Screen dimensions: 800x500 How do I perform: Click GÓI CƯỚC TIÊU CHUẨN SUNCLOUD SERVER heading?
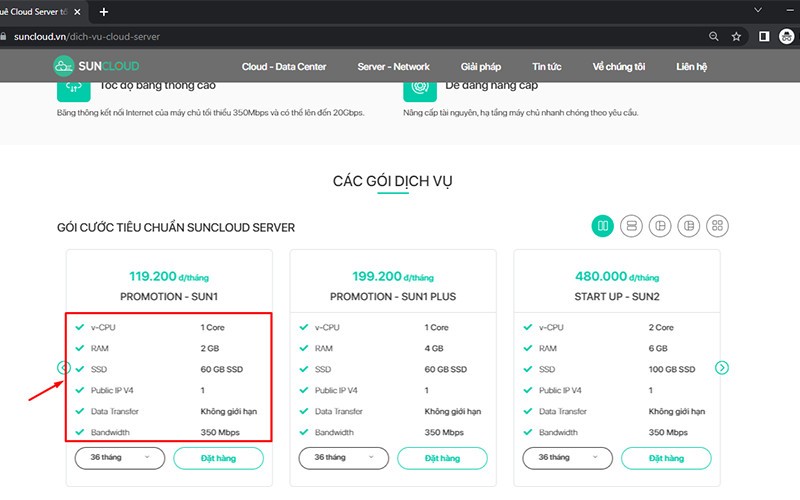[x=176, y=228]
